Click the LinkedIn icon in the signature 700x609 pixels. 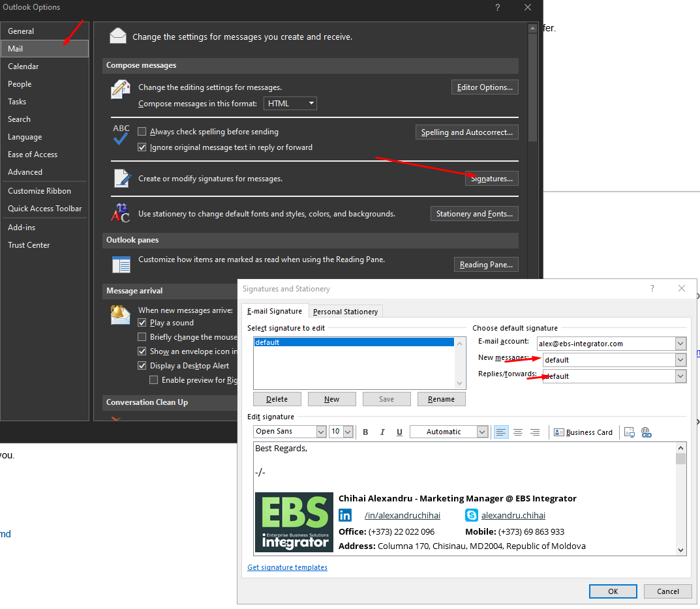click(x=345, y=515)
